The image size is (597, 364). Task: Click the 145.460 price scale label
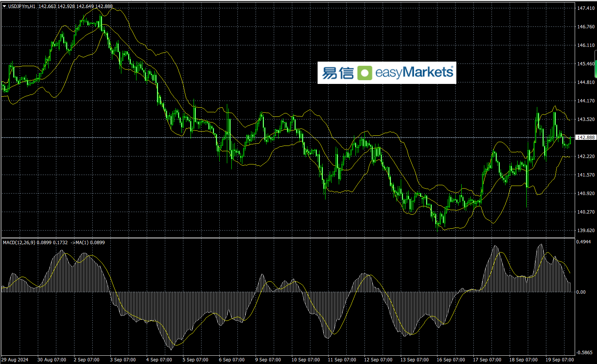coord(586,64)
